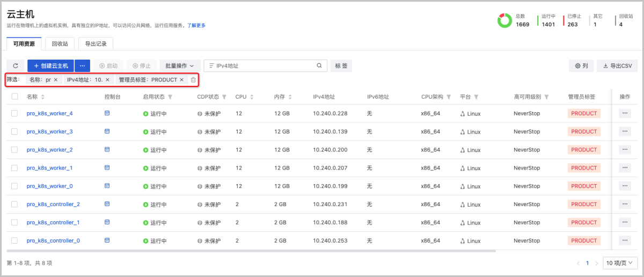Remove the PRODUCT admin tag filter
Image resolution: width=644 pixels, height=277 pixels.
(x=182, y=79)
